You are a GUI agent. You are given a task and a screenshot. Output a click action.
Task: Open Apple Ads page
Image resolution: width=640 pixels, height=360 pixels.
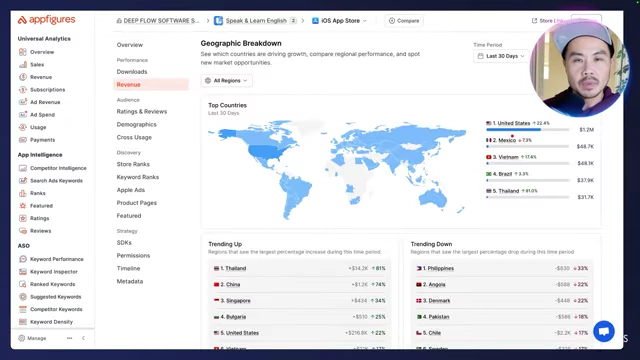[131, 190]
